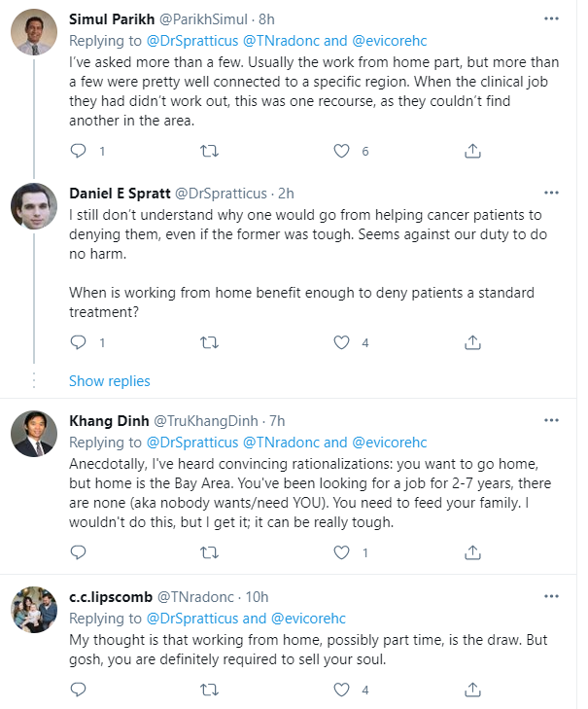
Task: Like Khang Dinh's tweet
Action: pos(341,552)
